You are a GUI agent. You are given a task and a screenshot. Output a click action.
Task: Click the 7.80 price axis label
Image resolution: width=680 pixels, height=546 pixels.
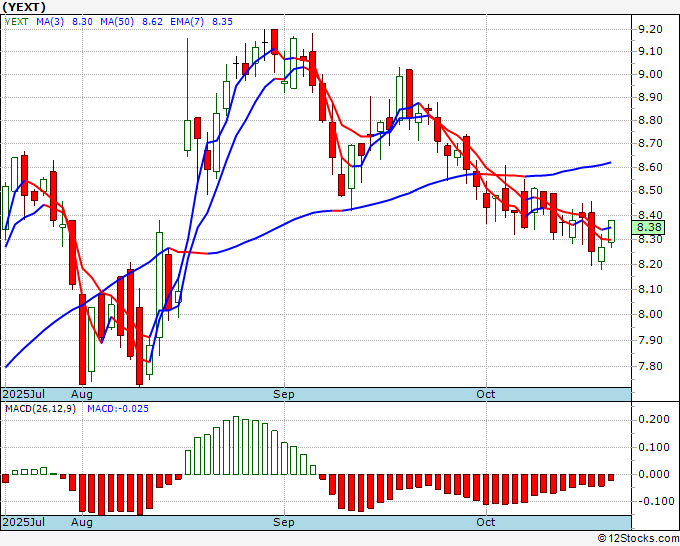point(650,366)
